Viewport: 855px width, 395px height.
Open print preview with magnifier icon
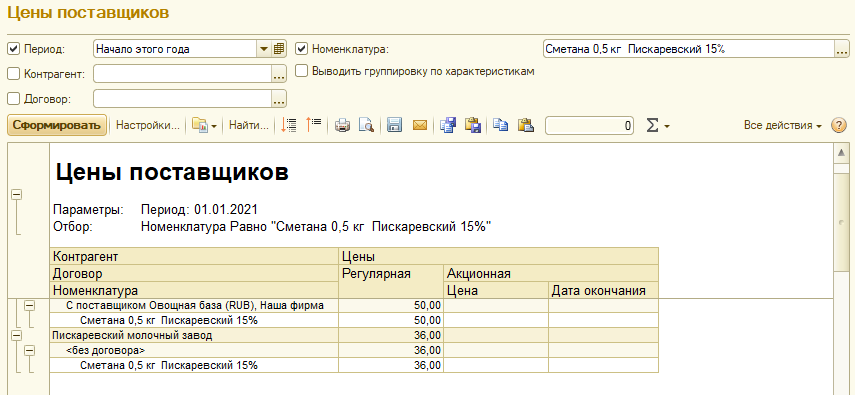366,125
